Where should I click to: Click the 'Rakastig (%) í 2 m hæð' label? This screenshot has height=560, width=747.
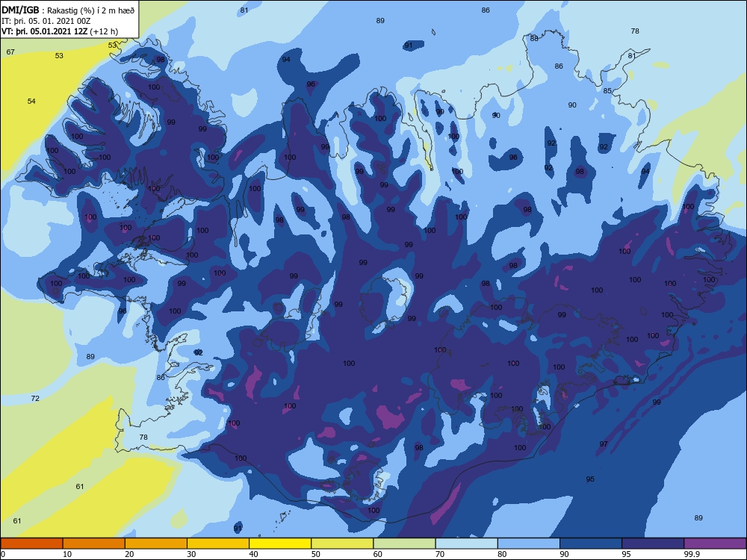click(x=91, y=11)
